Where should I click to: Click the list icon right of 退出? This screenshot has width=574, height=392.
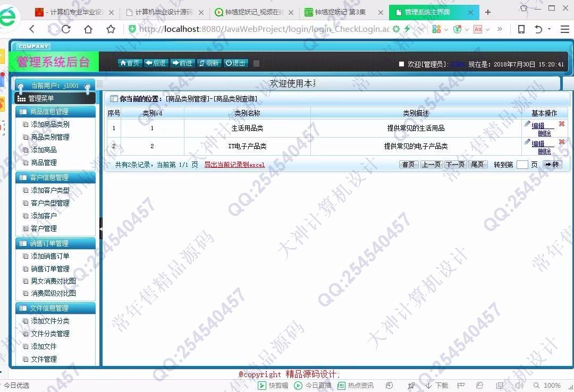pos(256,63)
